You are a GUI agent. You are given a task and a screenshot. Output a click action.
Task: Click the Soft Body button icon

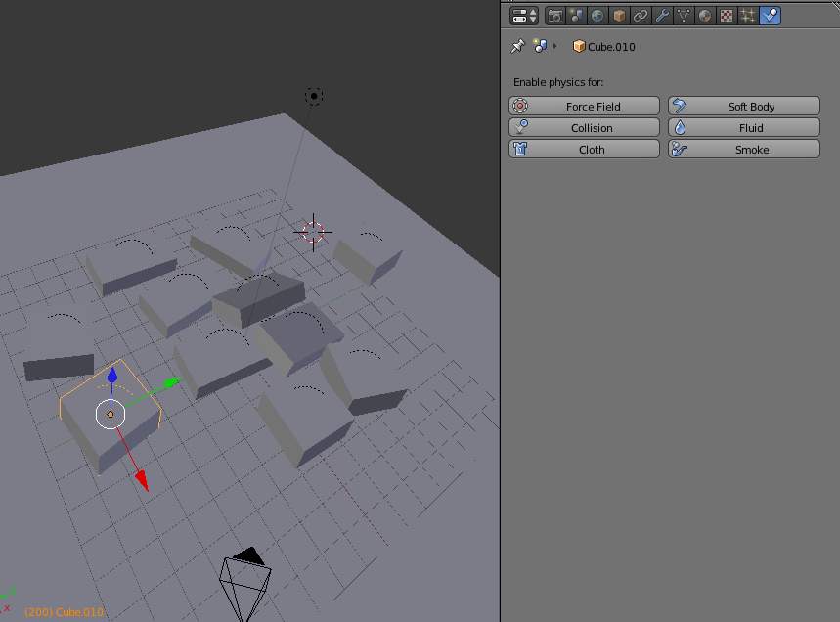[680, 106]
